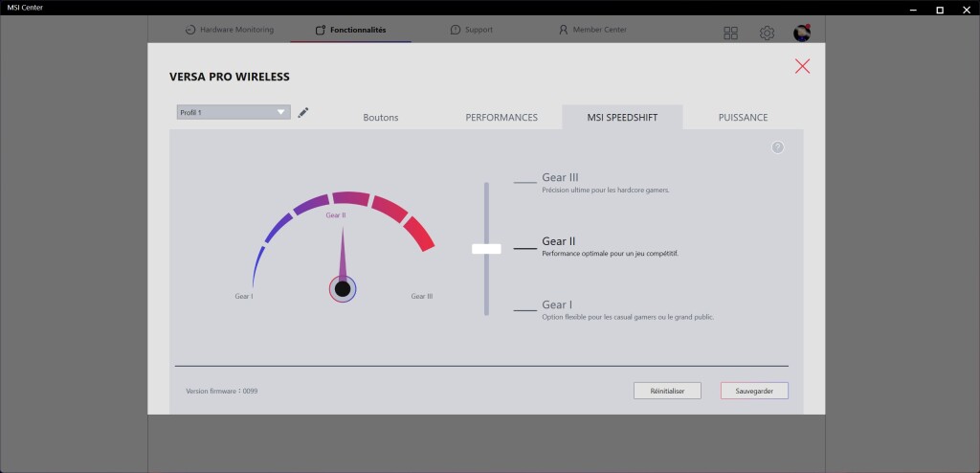Click the Sauvegarder button
This screenshot has height=473, width=980.
pyautogui.click(x=754, y=391)
